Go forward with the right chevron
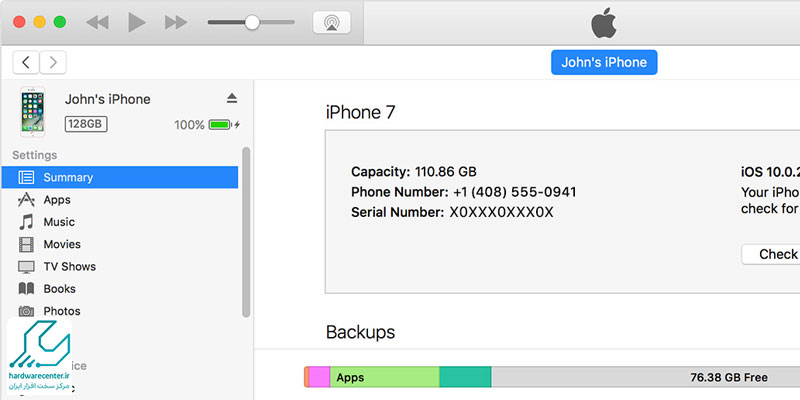Screen dimensions: 800x400 [53, 62]
